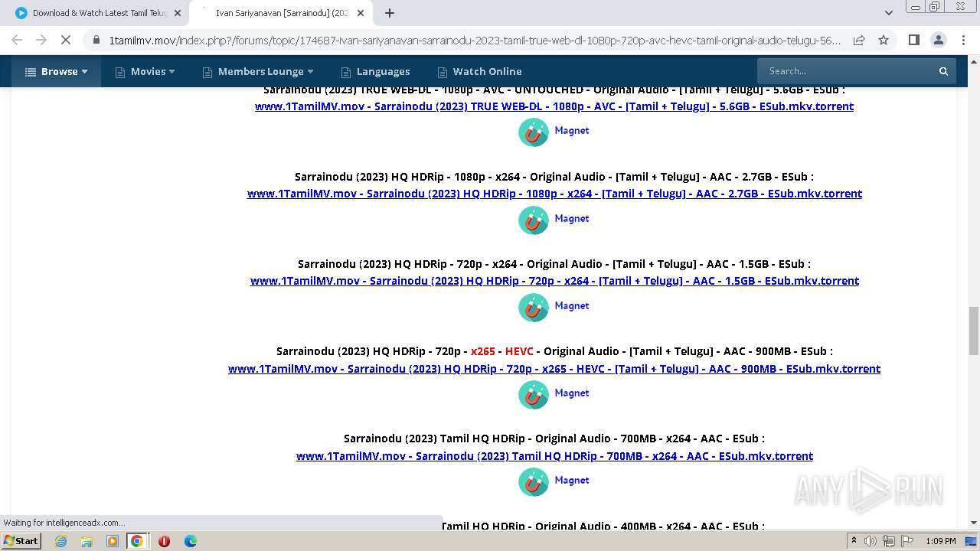Screen dimensions: 980x551
Task: Download the Tamil HQ HDRip 700MB torrent file
Action: pyautogui.click(x=554, y=456)
